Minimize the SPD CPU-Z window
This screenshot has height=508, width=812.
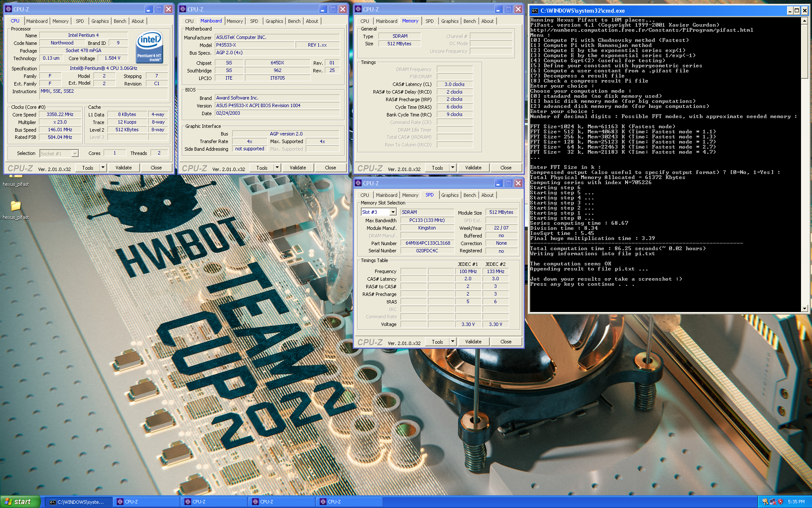498,183
